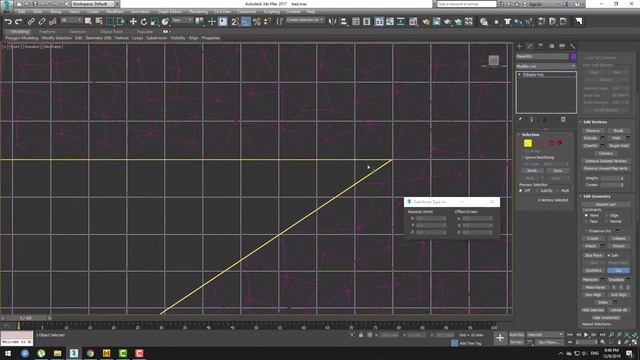Open the key mode Selected dropdown
This screenshot has height=360, width=640.
click(x=544, y=335)
